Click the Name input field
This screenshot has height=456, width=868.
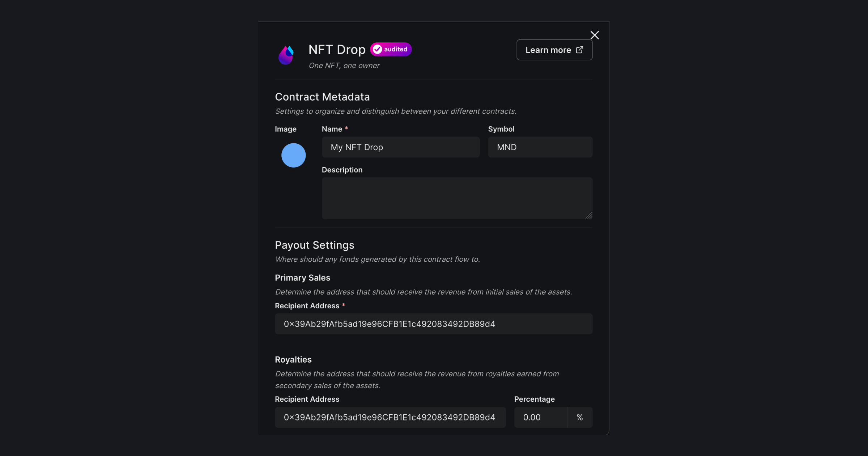pyautogui.click(x=400, y=147)
